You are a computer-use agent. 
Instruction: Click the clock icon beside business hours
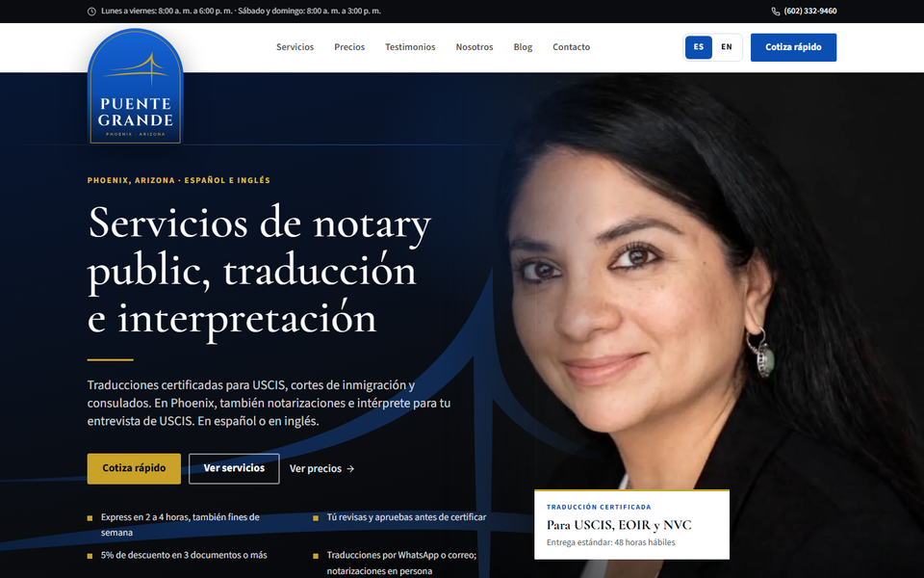point(91,12)
